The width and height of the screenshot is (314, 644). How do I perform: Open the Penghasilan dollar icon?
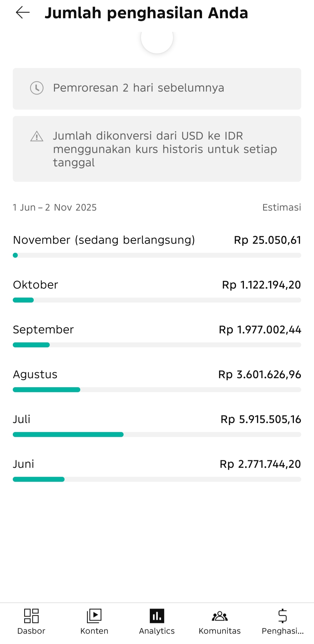point(283,615)
